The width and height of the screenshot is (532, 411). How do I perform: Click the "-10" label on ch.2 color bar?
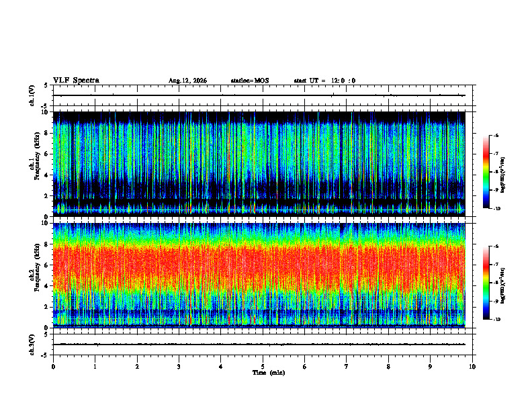coord(496,320)
